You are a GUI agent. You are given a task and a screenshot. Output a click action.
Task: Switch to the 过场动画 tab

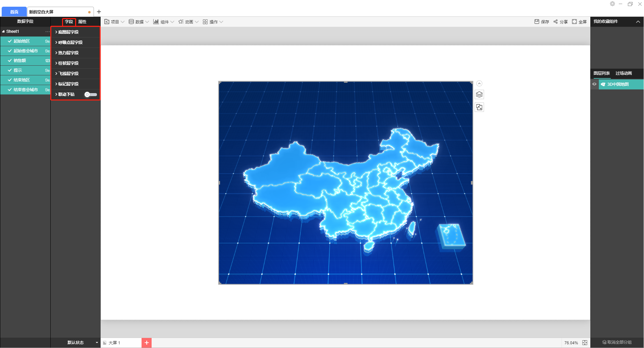point(624,73)
